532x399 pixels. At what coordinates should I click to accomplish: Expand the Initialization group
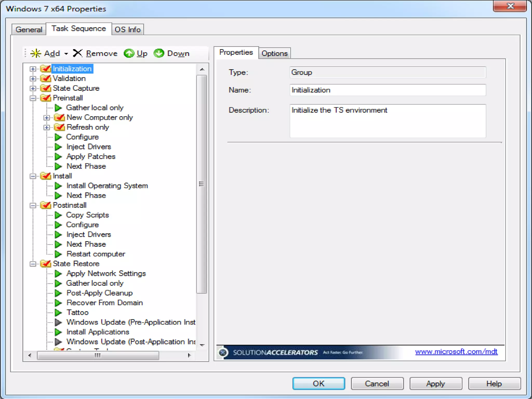[x=33, y=69]
